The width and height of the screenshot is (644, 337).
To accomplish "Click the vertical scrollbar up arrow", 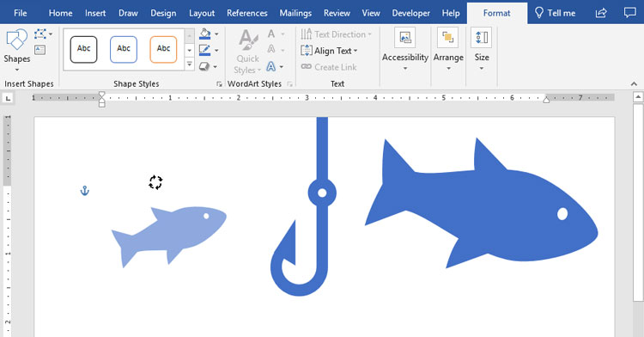I will (638, 97).
